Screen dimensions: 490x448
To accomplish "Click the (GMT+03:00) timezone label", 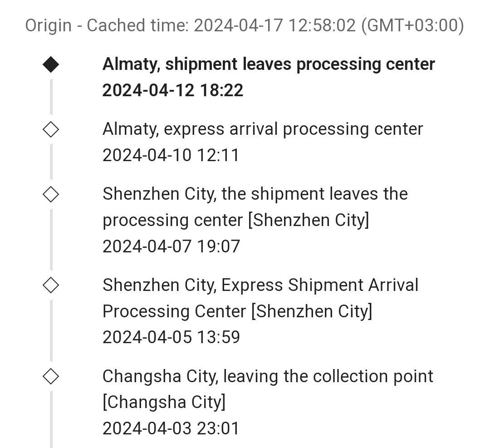I will [x=412, y=26].
